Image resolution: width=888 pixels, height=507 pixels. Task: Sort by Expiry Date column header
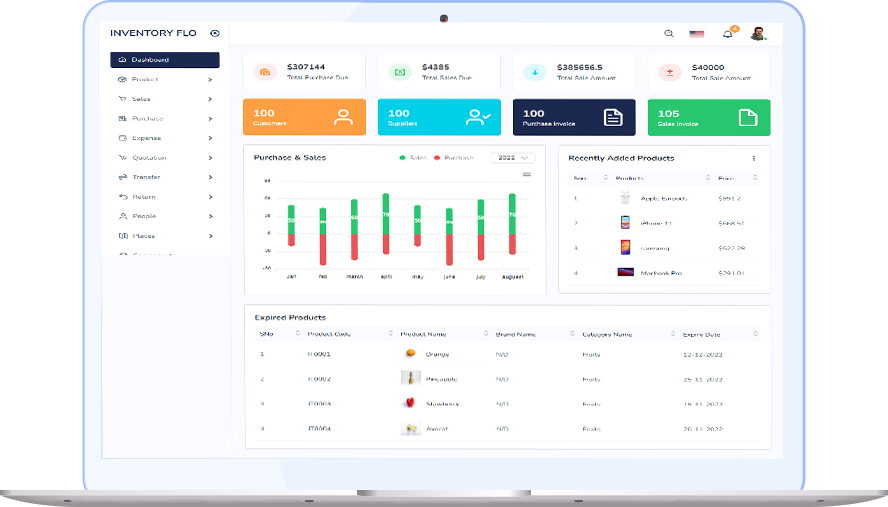(x=701, y=334)
